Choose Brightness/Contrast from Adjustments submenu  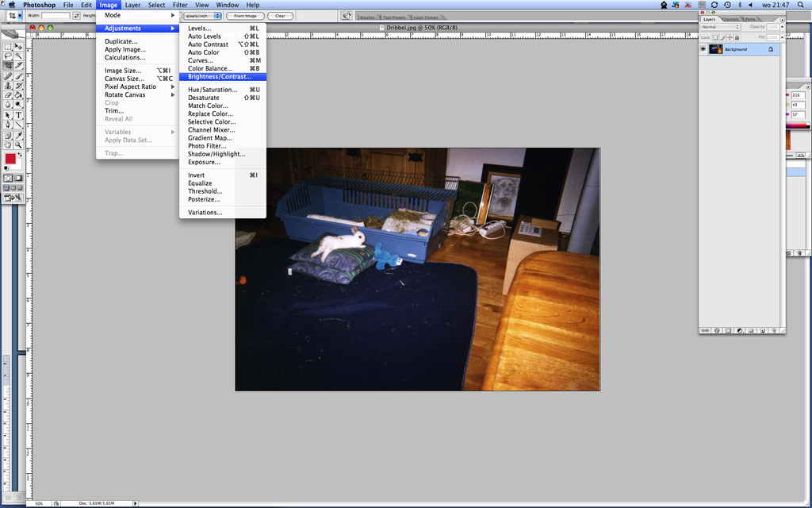pos(219,77)
